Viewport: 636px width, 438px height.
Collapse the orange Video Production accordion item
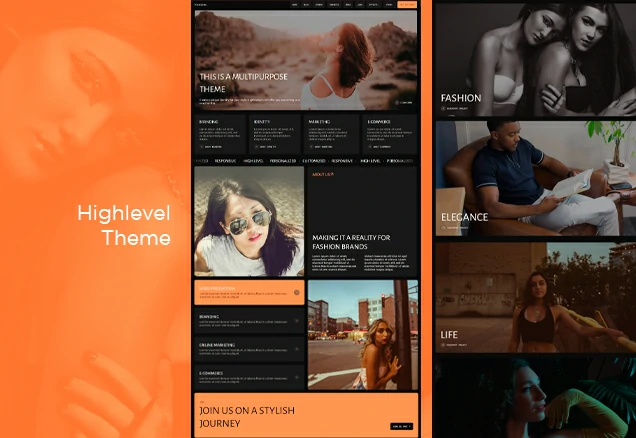pyautogui.click(x=249, y=292)
